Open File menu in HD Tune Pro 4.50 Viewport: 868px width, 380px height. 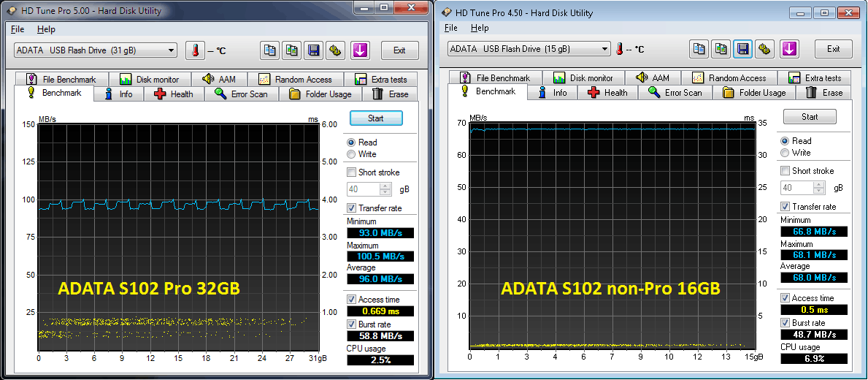pos(451,28)
